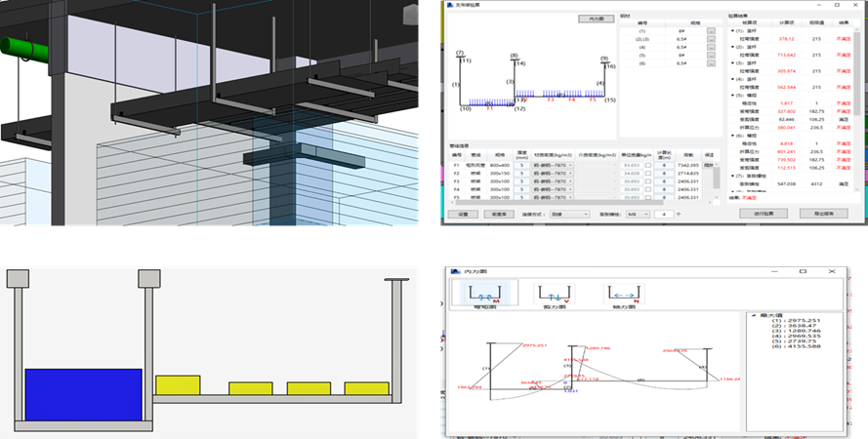Click spec cell 800x400 in row F1
This screenshot has height=439, width=868.
500,165
